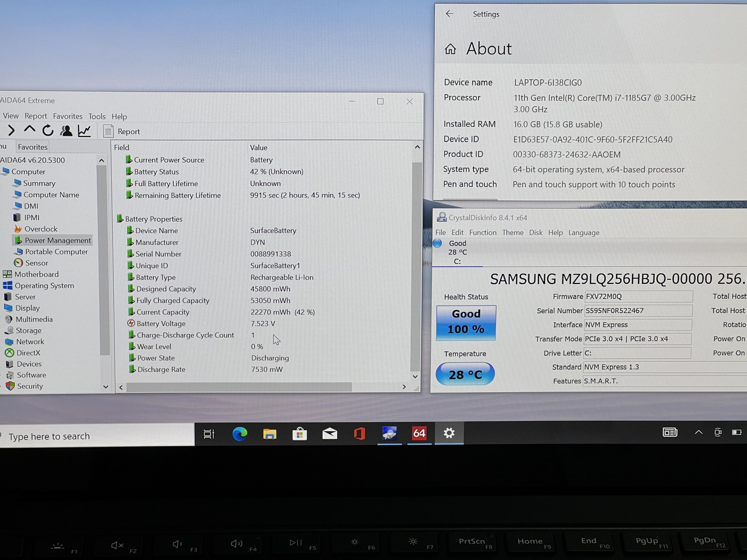Open the Tools menu in AIDA64

coord(97,116)
